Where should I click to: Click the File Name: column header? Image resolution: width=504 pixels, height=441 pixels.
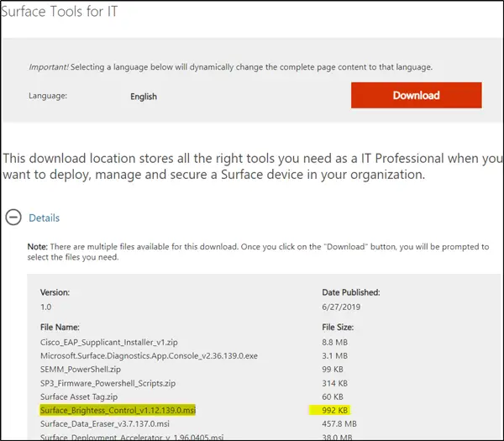(x=60, y=328)
